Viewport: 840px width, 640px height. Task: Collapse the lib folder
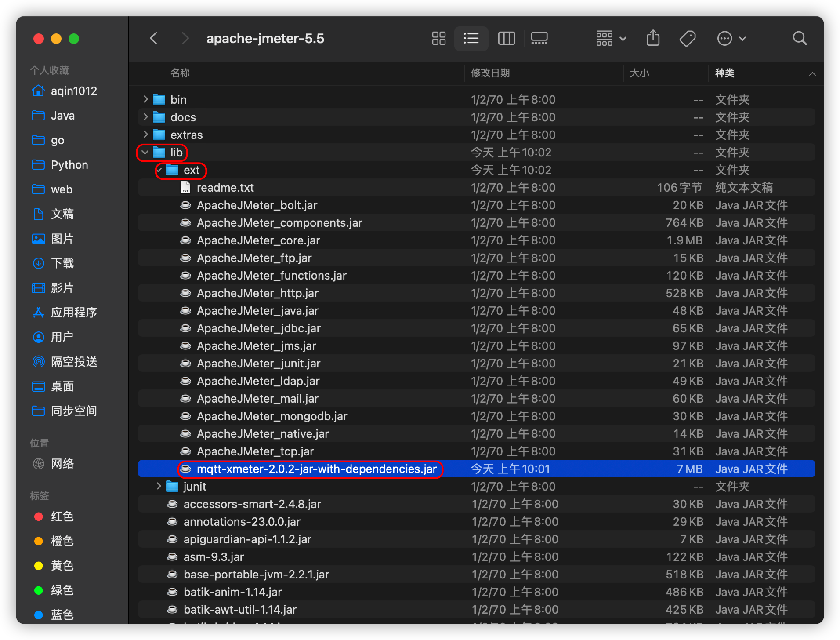145,152
